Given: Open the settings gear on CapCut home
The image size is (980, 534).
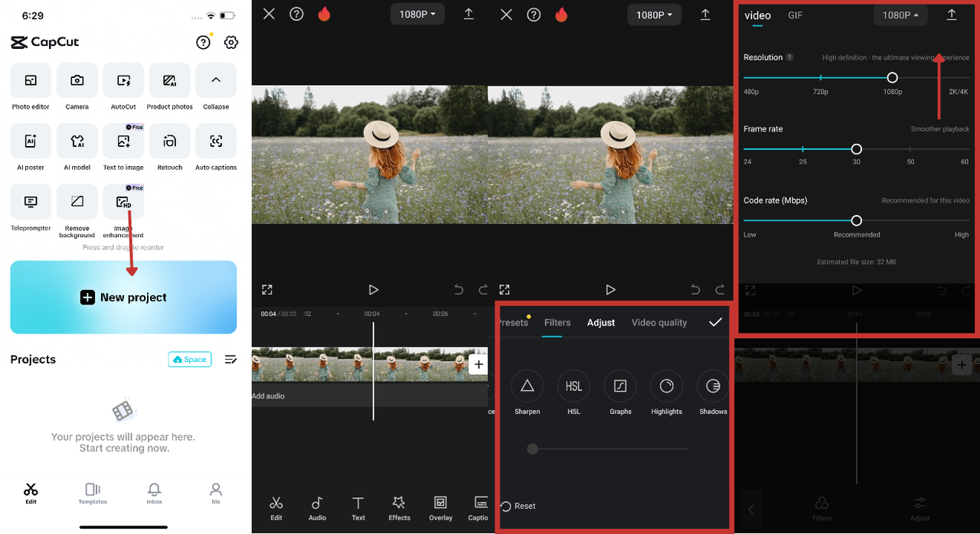Looking at the screenshot, I should (x=230, y=43).
